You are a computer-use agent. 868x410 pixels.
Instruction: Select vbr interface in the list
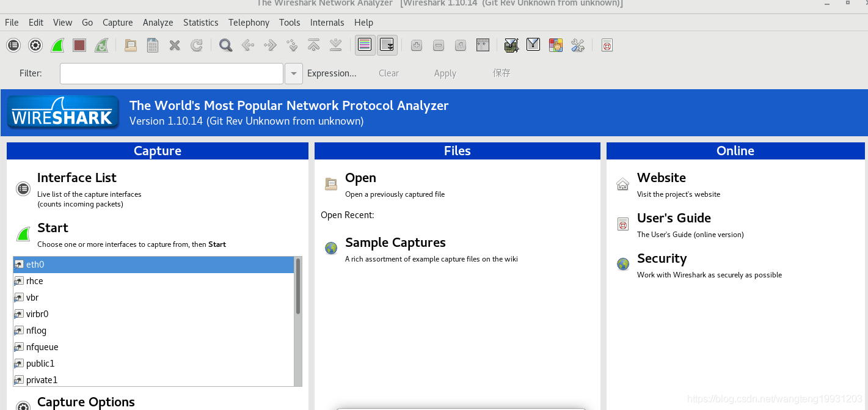pyautogui.click(x=153, y=298)
